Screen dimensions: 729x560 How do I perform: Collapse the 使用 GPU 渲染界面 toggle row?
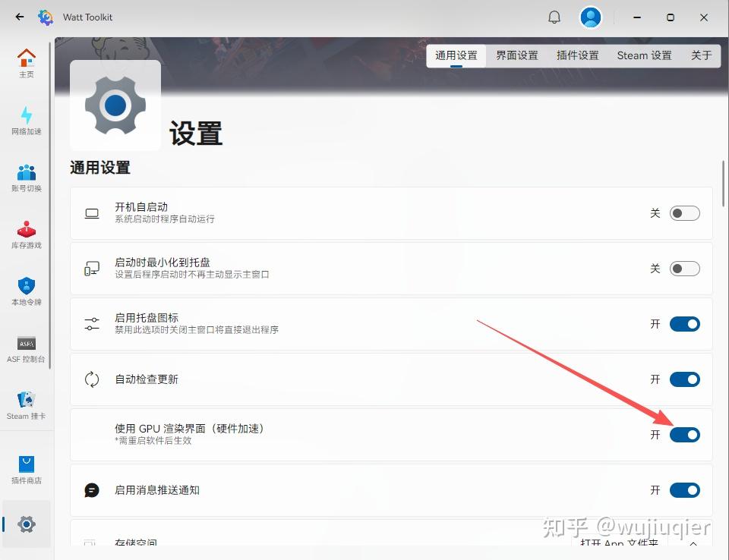(x=684, y=435)
